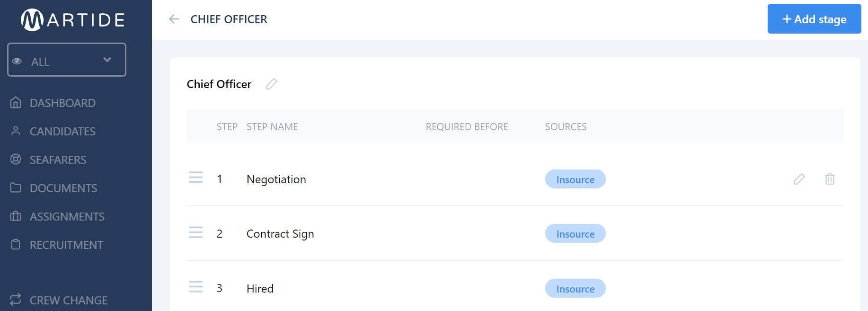
Task: Click the Martide logo
Action: tap(73, 20)
